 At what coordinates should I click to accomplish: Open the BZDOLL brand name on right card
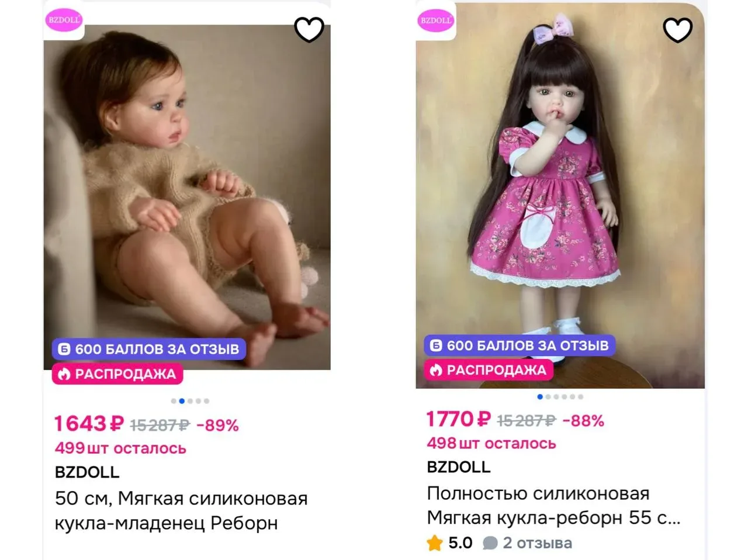(459, 467)
